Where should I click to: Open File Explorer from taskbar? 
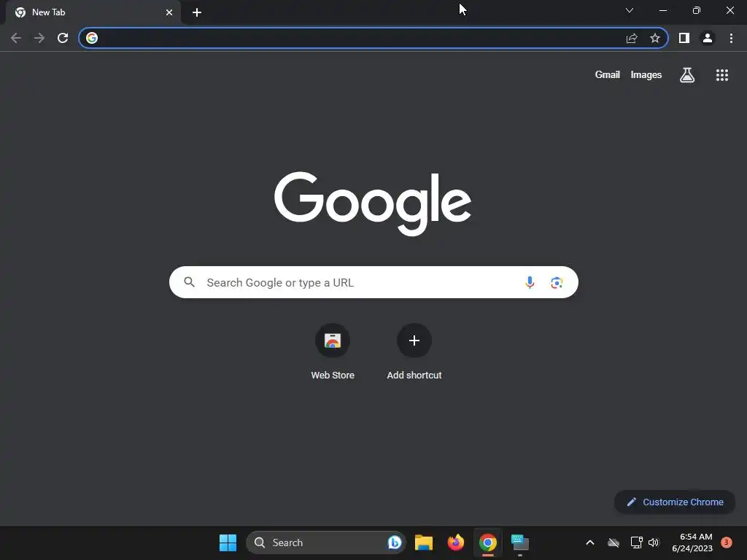pos(424,542)
